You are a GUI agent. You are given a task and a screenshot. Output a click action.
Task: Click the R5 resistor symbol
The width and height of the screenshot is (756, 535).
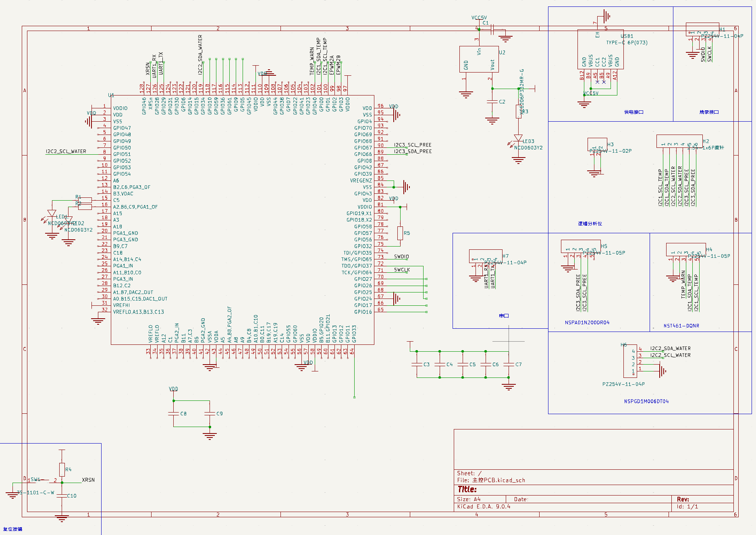(400, 233)
